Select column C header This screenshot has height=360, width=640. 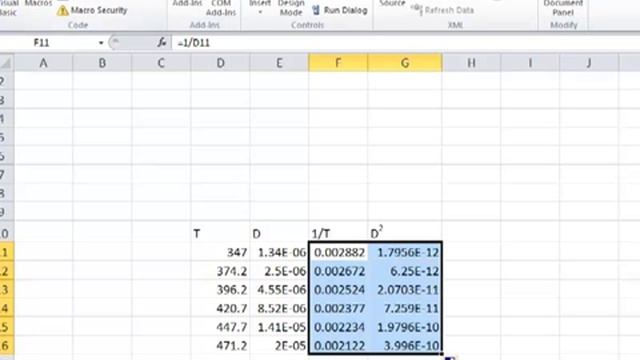tap(161, 63)
